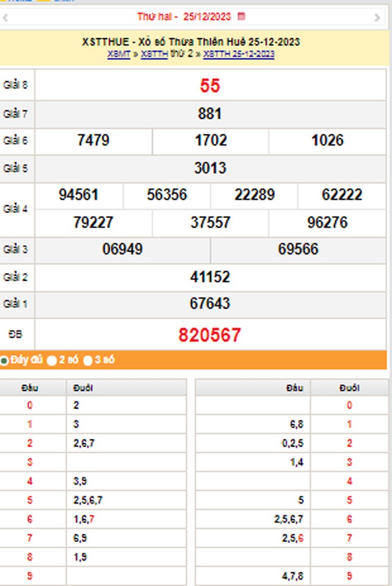This screenshot has width=392, height=586.
Task: Click the Giải 7 result 881
Action: tap(210, 114)
